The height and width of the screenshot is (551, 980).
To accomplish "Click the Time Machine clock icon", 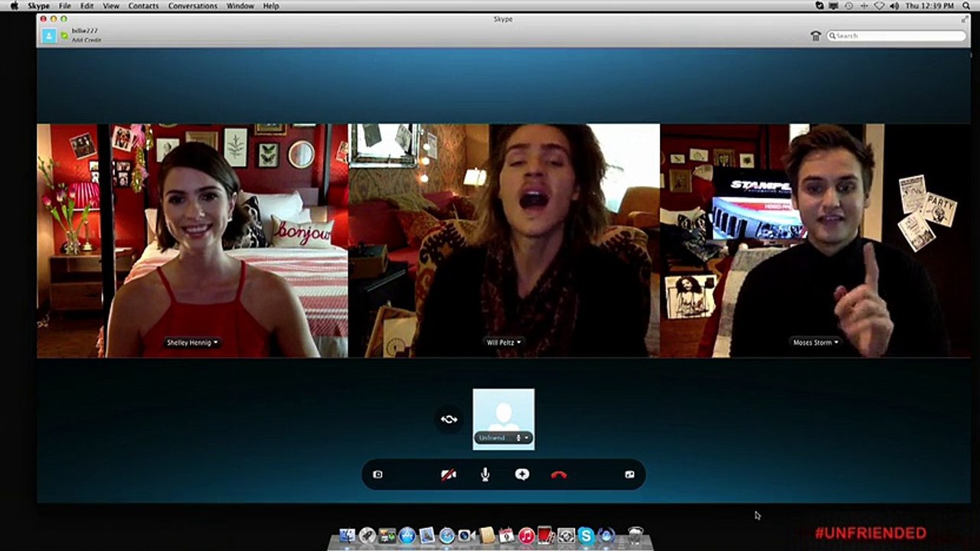I will click(848, 6).
